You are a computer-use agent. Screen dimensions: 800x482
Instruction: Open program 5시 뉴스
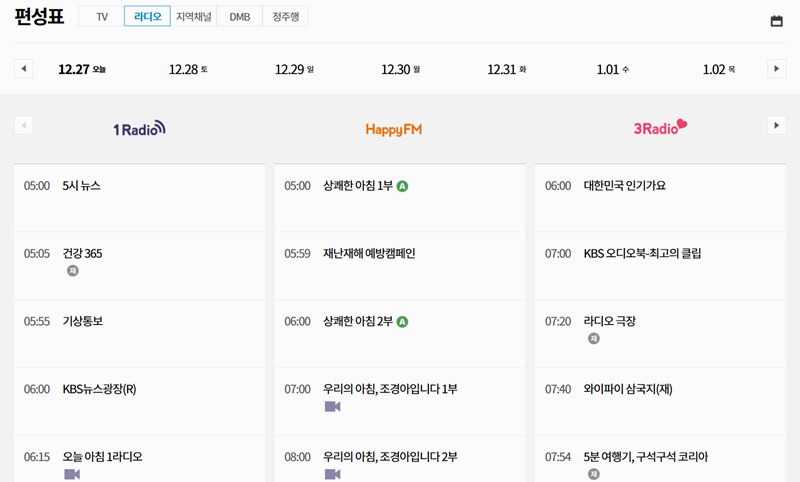(82, 186)
